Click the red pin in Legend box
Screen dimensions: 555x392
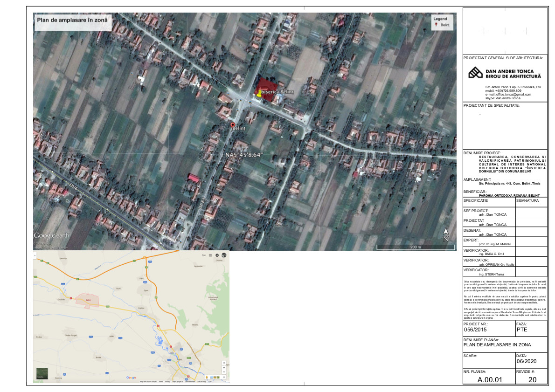click(x=437, y=25)
